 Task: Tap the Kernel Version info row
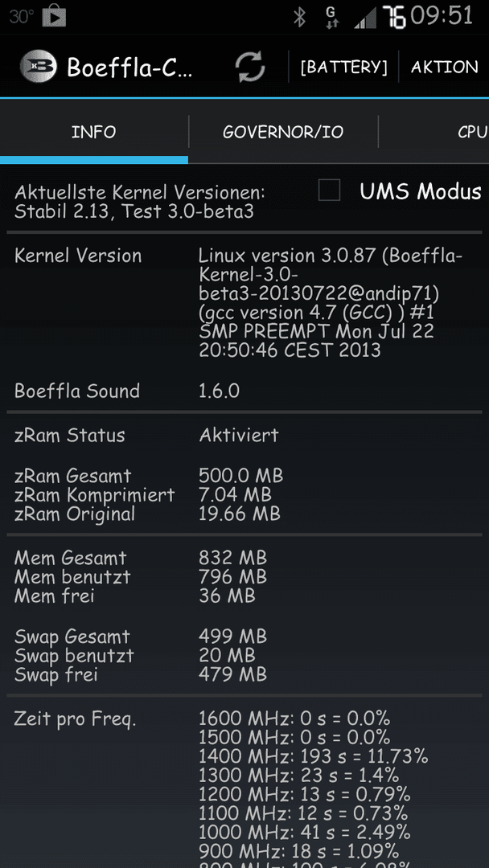click(244, 302)
